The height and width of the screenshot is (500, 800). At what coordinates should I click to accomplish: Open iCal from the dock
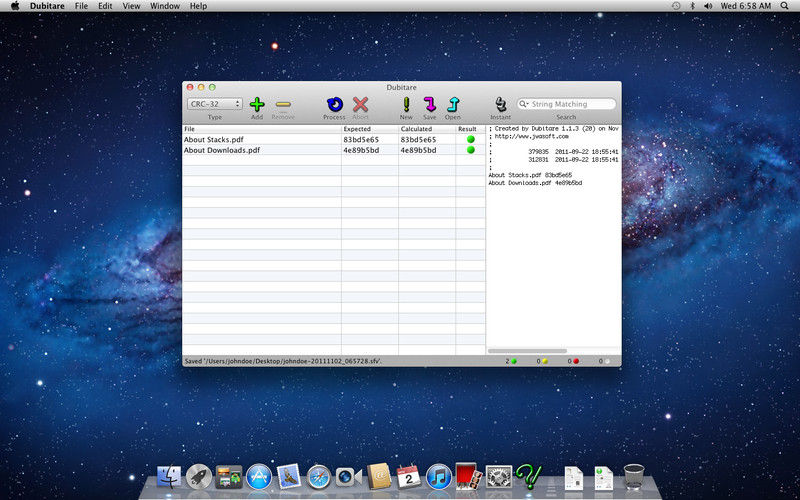[x=409, y=476]
